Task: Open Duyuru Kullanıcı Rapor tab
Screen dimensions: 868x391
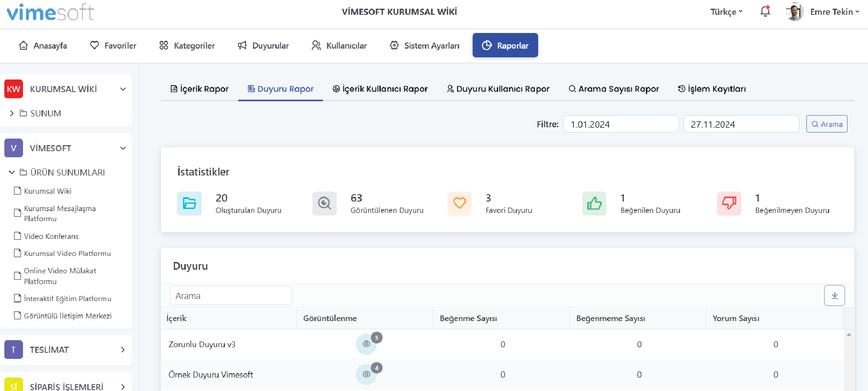Action: [498, 89]
